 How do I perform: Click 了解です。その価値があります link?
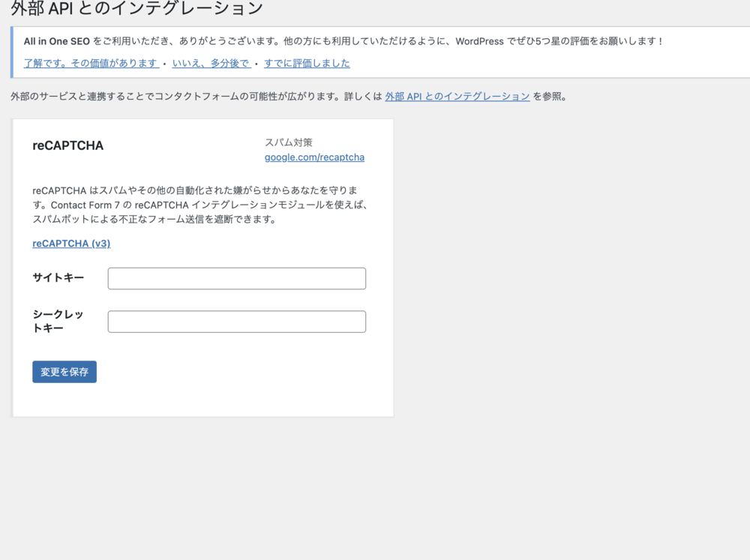pos(91,63)
